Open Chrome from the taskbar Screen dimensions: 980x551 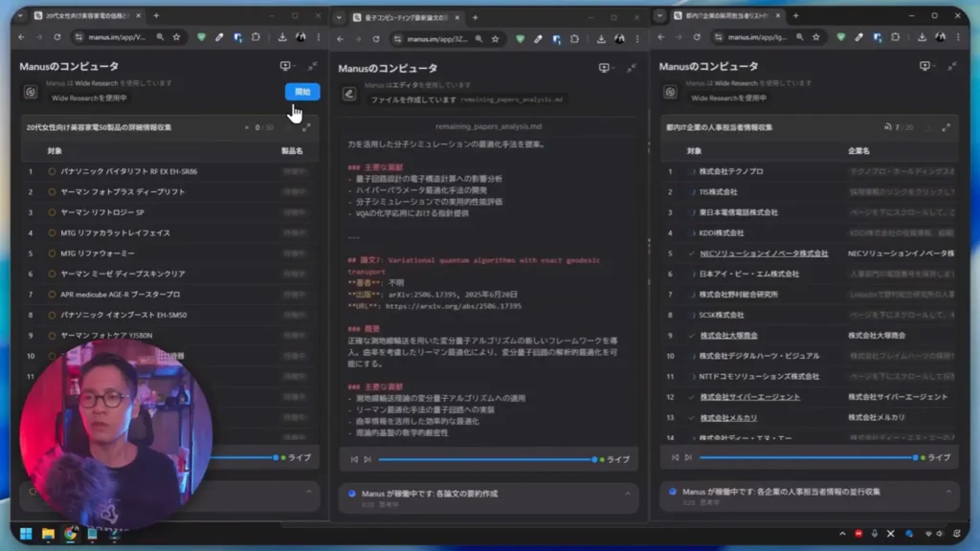70,534
